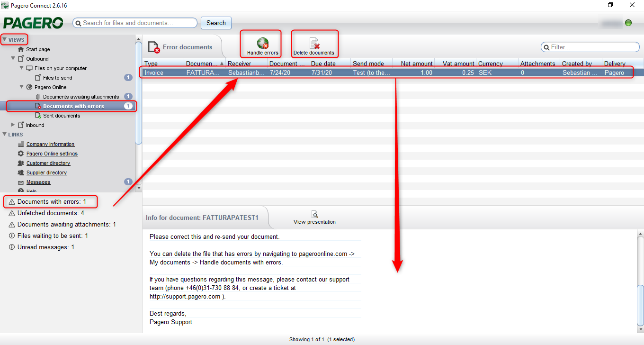This screenshot has width=644, height=345.
Task: Click Documents awaiting attachments: 1 status
Action: [67, 225]
